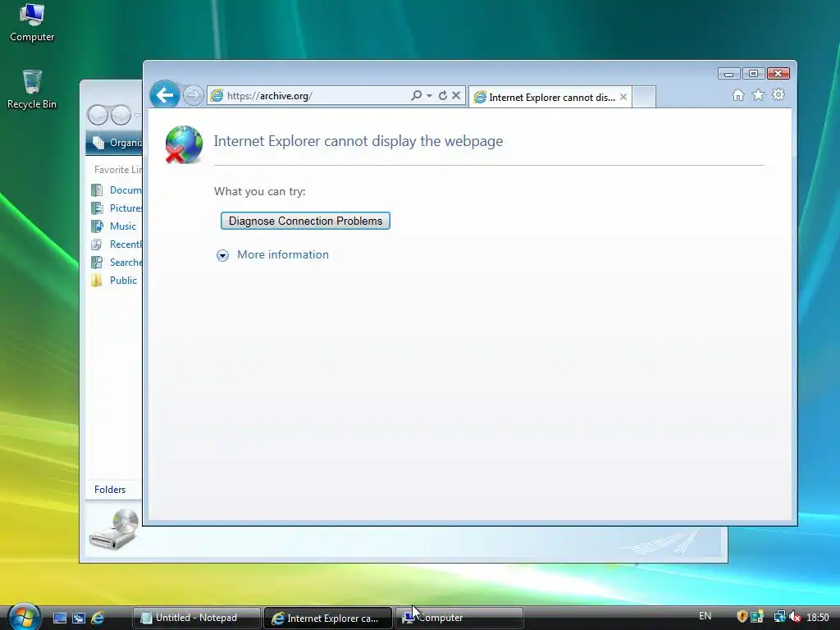This screenshot has height=630, width=840.
Task: Click Switch between windows in Quick Launch
Action: pyautogui.click(x=78, y=618)
